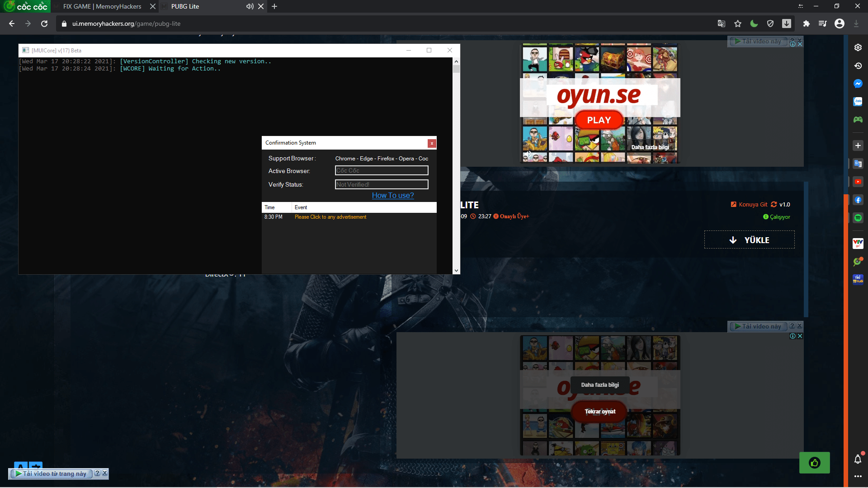The height and width of the screenshot is (488, 868).
Task: Click the Verify Status field
Action: tap(382, 184)
